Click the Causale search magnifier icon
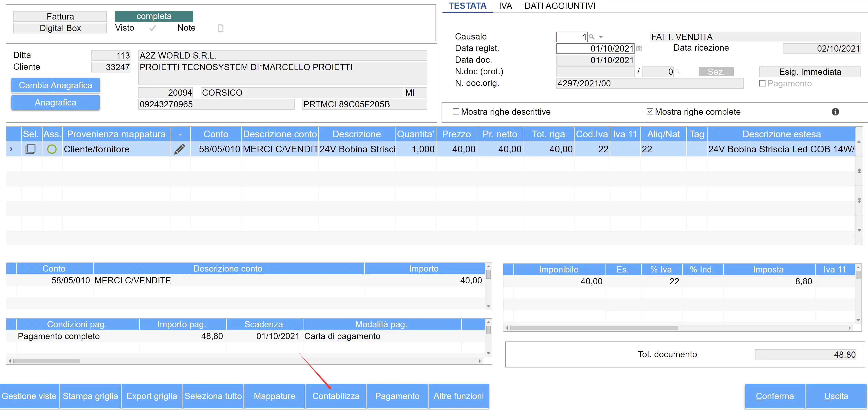 [592, 37]
